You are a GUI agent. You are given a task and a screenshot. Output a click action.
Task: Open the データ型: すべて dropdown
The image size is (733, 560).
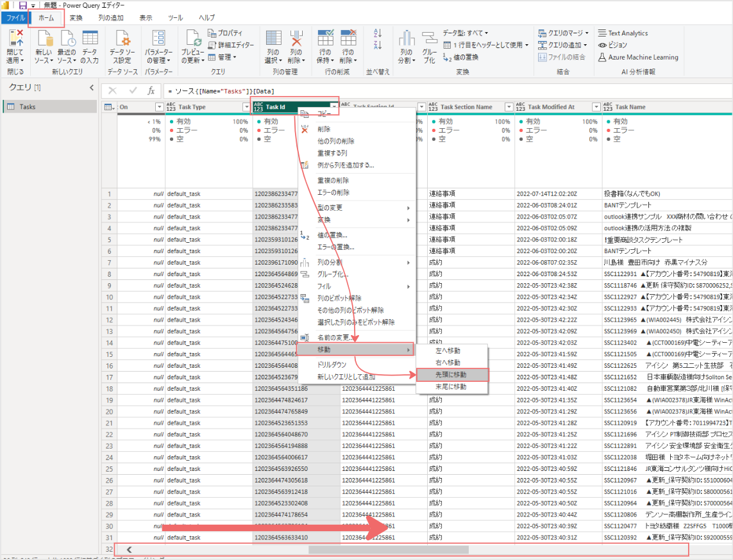tap(465, 33)
